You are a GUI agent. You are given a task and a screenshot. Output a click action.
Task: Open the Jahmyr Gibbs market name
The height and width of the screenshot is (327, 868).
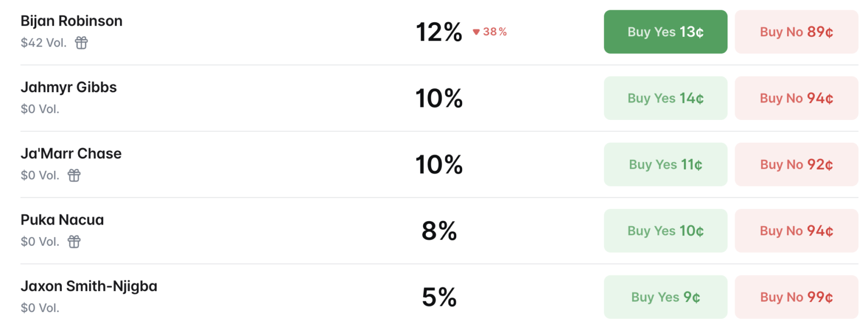(x=69, y=87)
